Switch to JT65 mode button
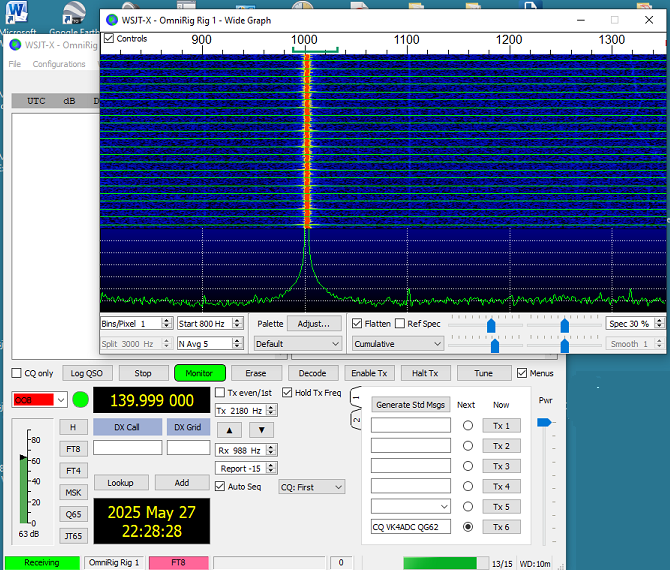 [x=73, y=536]
